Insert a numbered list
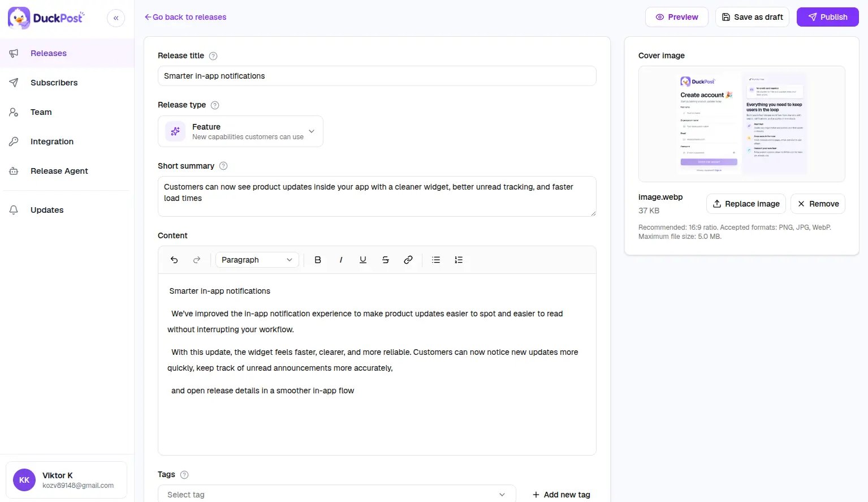 (x=459, y=260)
